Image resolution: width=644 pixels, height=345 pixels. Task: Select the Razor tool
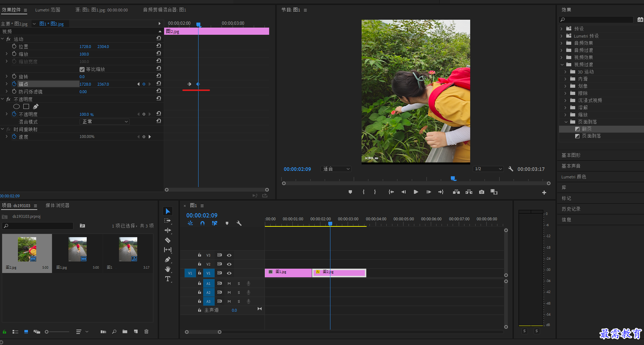pos(167,240)
